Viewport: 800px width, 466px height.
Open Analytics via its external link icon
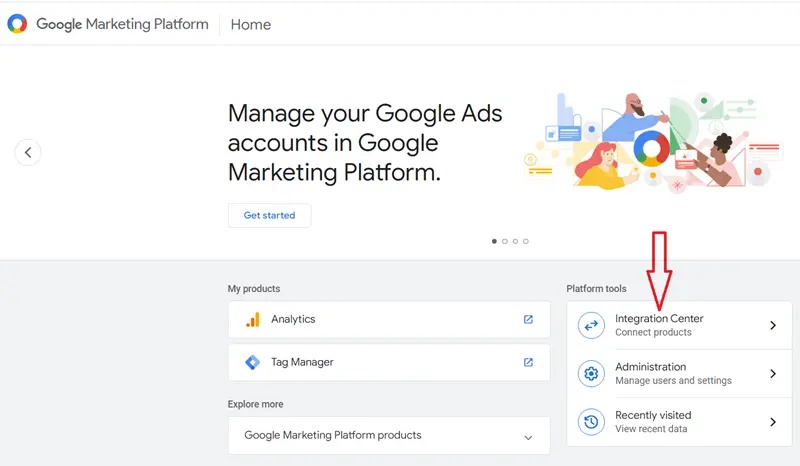tap(528, 320)
